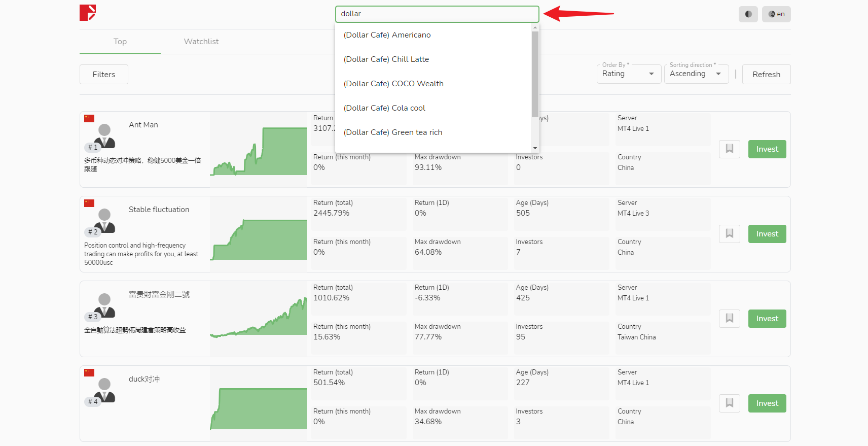Invest in Ant Man strategy
The height and width of the screenshot is (446, 868).
tap(767, 149)
